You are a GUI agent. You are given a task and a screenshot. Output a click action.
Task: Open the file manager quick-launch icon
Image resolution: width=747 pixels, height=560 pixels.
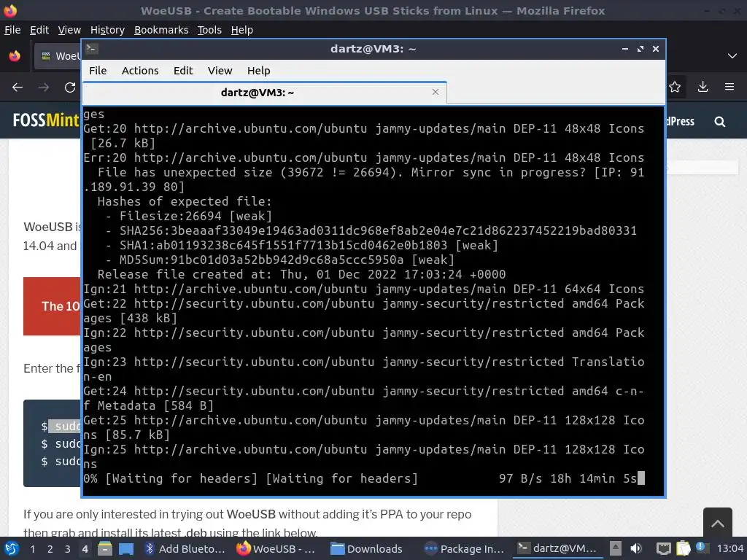click(x=105, y=548)
